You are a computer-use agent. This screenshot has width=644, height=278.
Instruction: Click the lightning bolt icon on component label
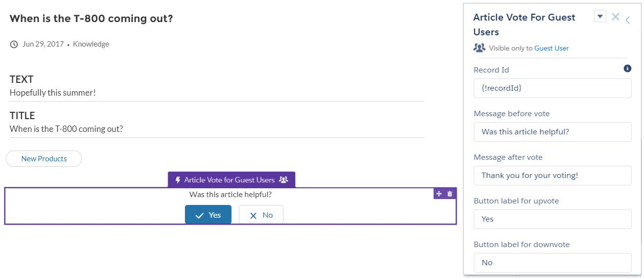click(178, 180)
